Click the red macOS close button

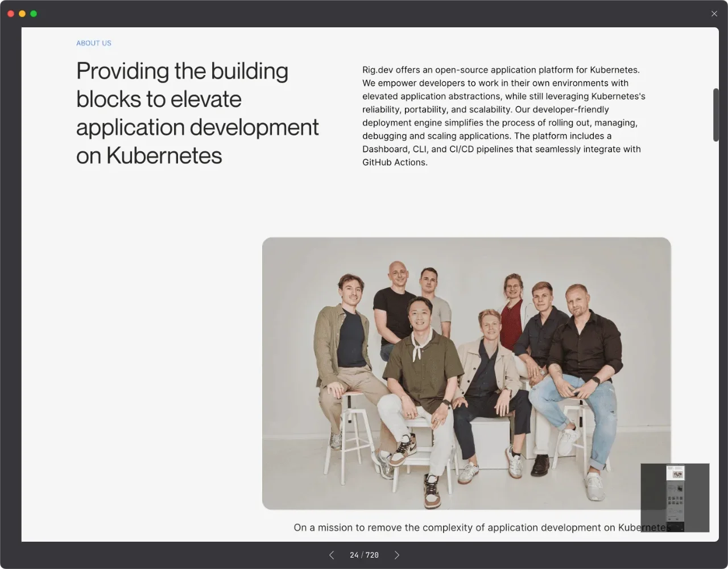[x=11, y=14]
